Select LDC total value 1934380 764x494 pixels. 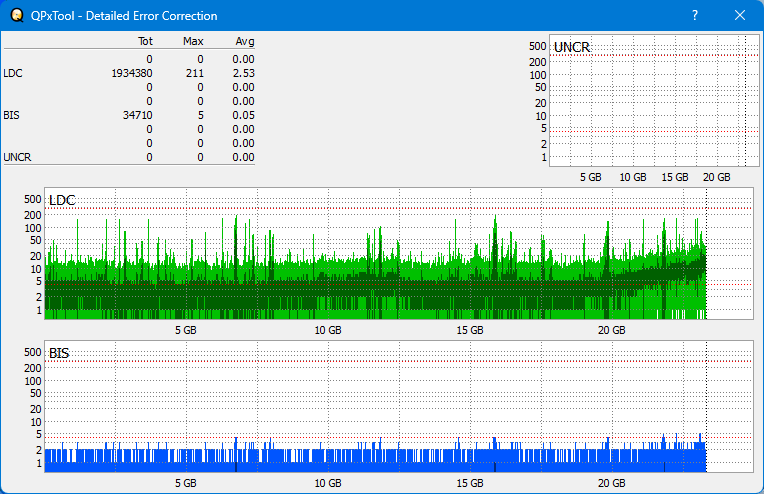click(132, 73)
